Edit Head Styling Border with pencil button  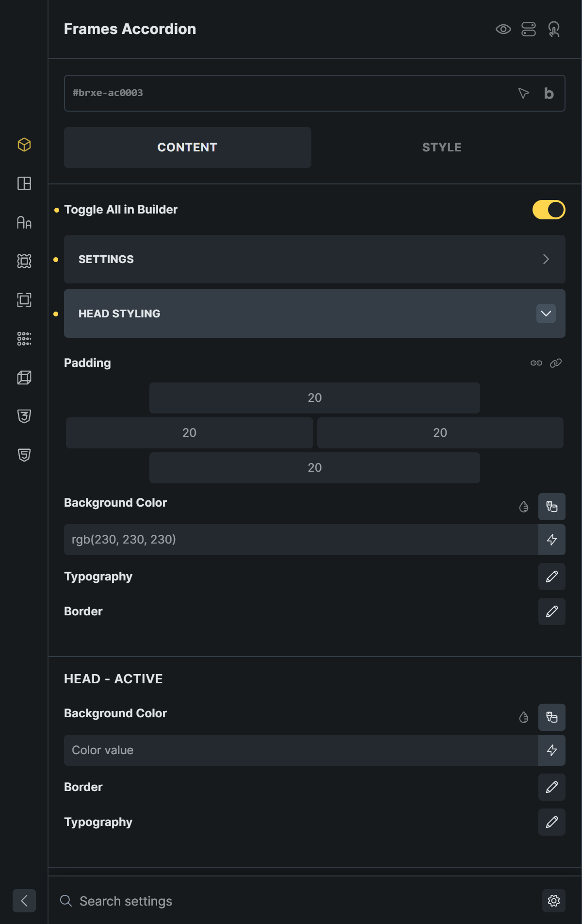tap(552, 611)
